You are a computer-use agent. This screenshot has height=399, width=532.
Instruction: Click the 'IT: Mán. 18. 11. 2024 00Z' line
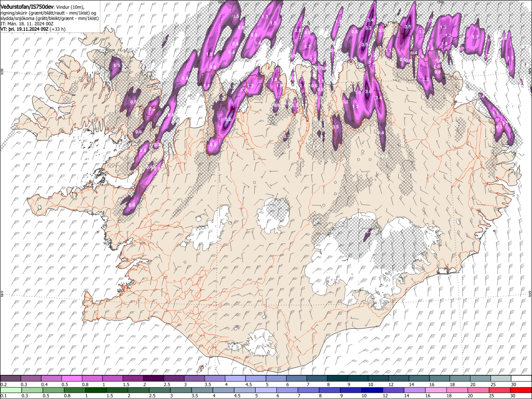[x=27, y=24]
